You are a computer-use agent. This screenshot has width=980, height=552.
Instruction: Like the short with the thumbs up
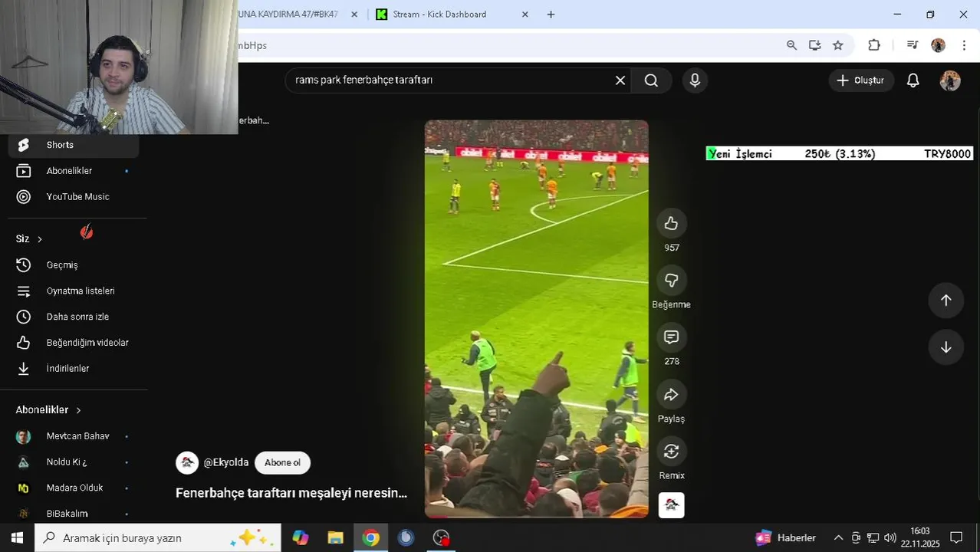point(671,223)
